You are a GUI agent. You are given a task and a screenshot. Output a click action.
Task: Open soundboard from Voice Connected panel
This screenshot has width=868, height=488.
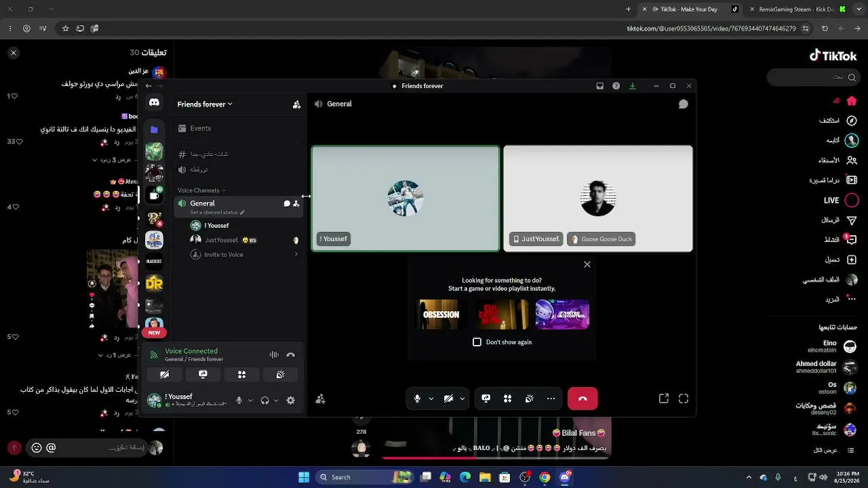tap(280, 374)
